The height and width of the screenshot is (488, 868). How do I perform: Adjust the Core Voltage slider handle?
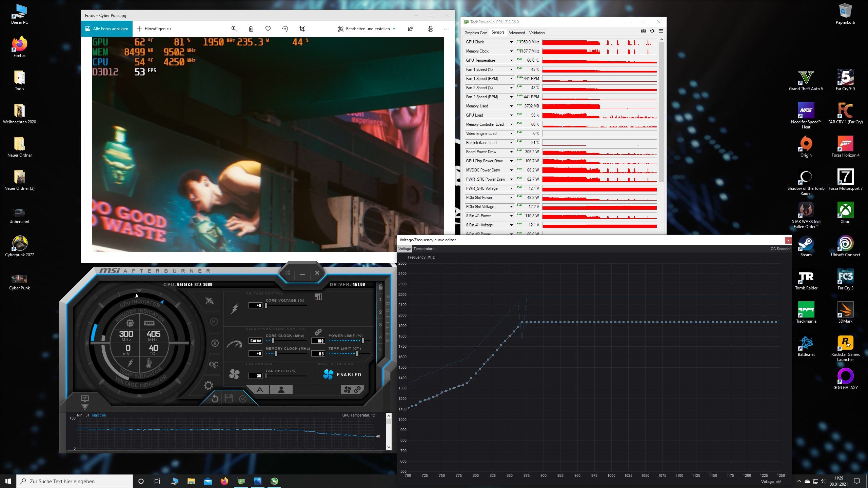266,305
